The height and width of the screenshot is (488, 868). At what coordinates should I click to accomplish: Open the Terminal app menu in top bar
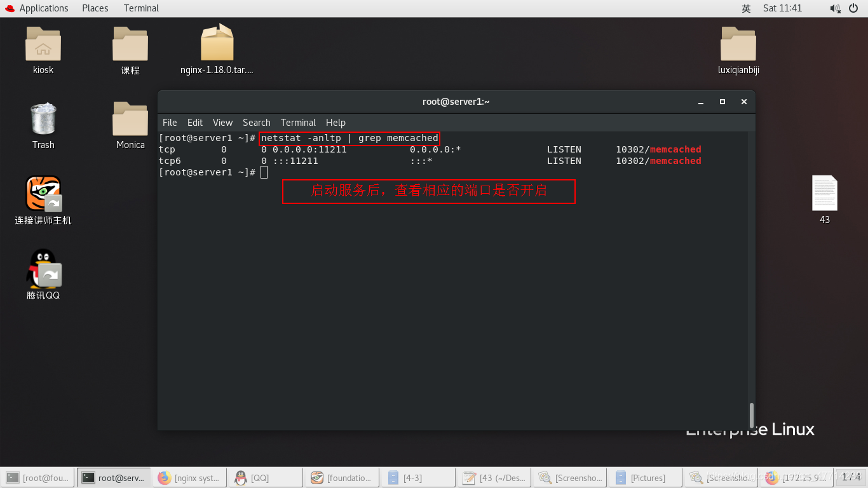(x=141, y=8)
